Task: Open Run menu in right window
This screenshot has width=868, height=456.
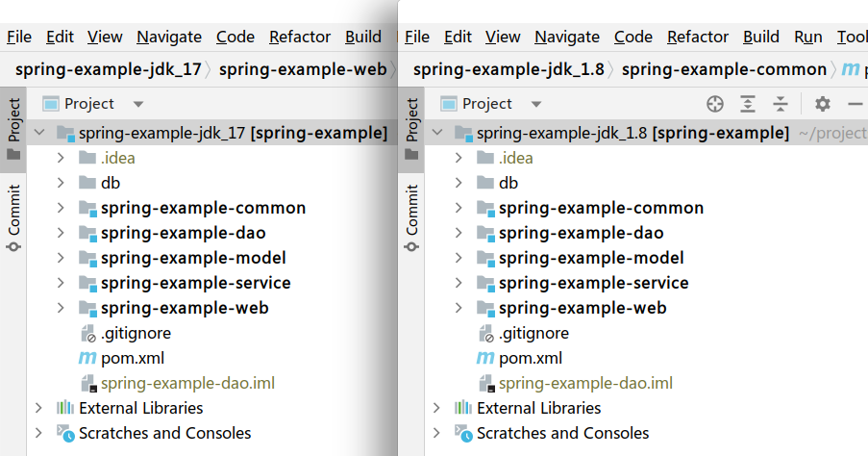Action: 808,38
